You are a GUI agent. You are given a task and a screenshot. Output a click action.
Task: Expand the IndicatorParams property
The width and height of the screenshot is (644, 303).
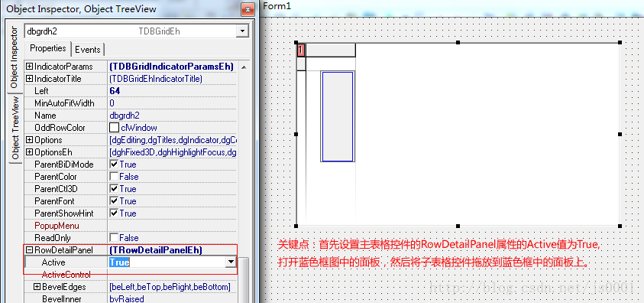(x=30, y=67)
